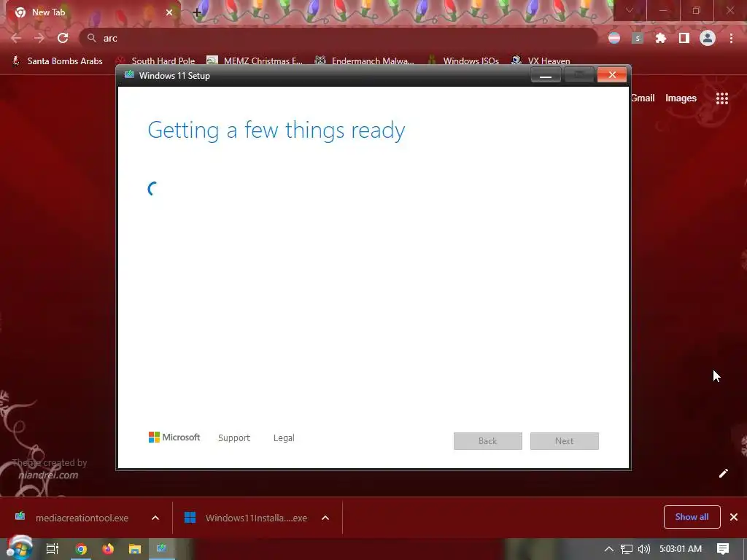Click the address bar containing 'arc'

pos(338,38)
